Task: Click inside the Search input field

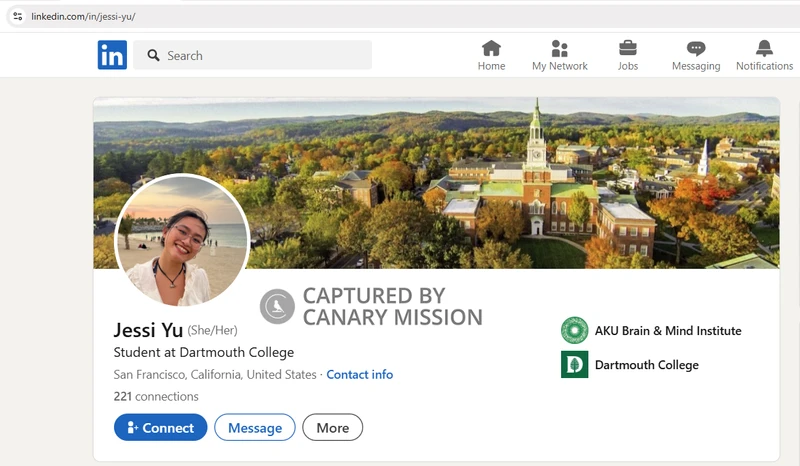Action: 253,55
